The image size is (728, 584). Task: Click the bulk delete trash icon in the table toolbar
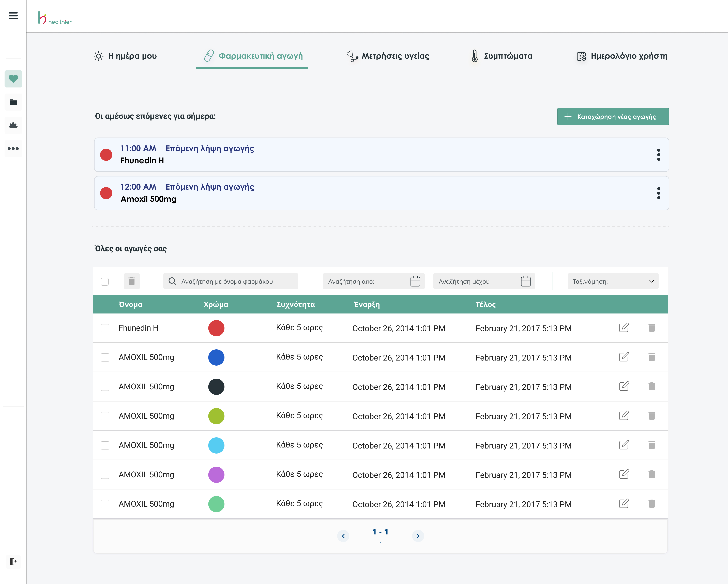click(x=132, y=281)
